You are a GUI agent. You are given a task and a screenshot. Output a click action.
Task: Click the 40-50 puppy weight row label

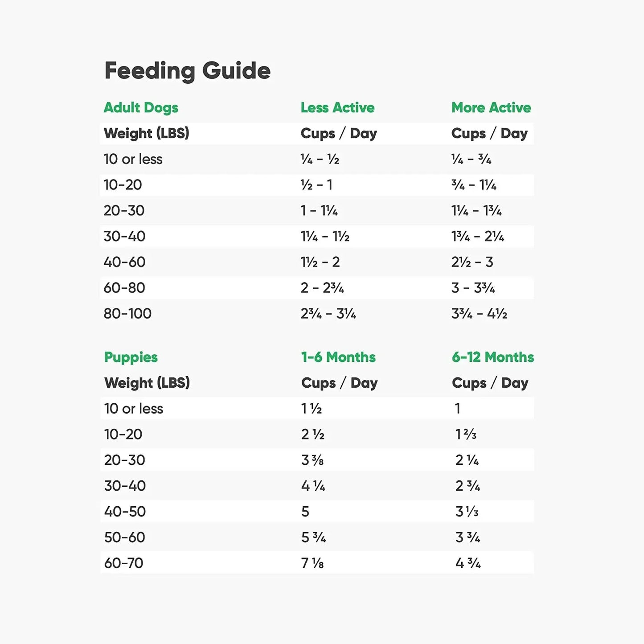(x=125, y=512)
